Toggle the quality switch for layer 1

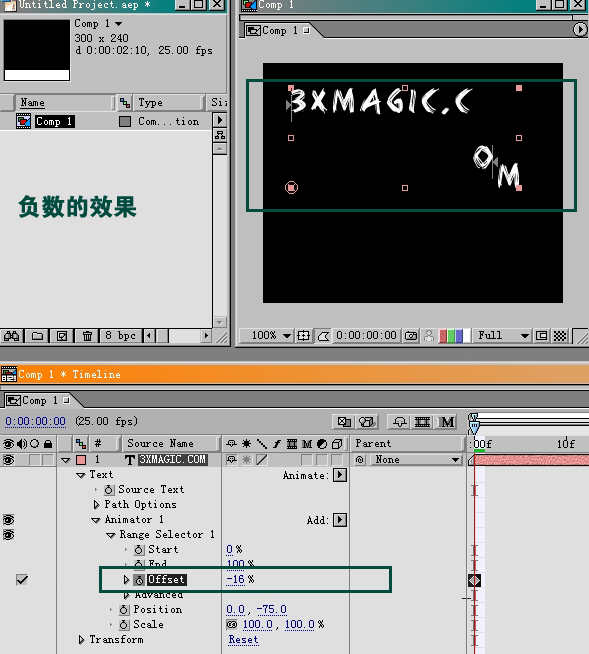262,460
